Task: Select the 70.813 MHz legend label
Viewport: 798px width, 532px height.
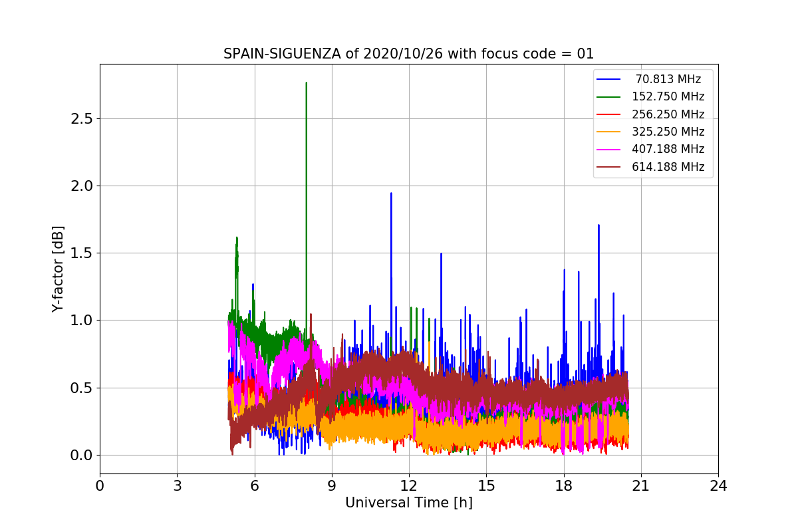Action: [x=668, y=79]
